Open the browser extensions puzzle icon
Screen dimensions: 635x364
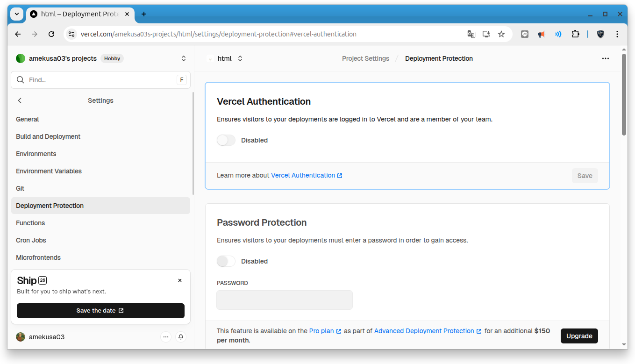[x=575, y=34]
